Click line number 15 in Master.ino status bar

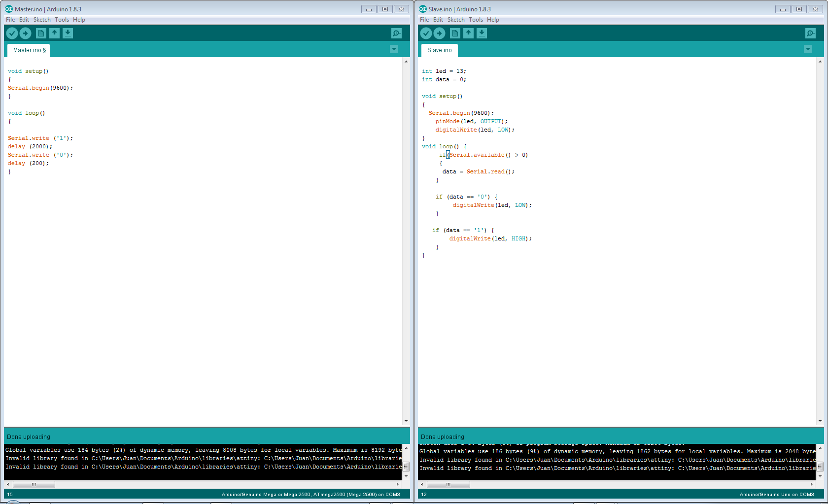click(x=10, y=494)
